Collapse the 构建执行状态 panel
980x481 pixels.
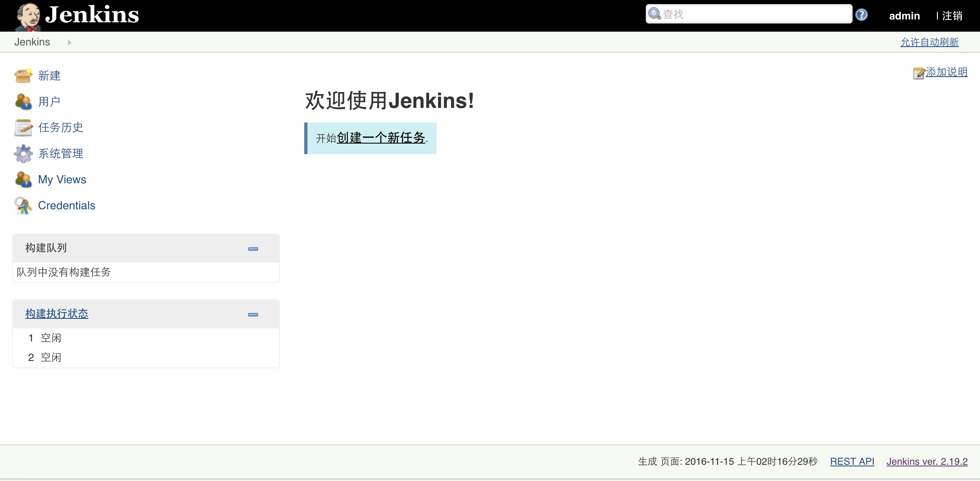click(x=253, y=314)
